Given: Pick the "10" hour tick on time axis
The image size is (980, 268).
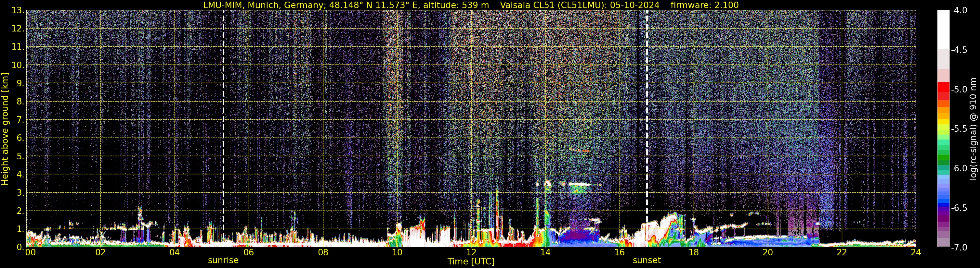Looking at the screenshot, I should click(397, 253).
